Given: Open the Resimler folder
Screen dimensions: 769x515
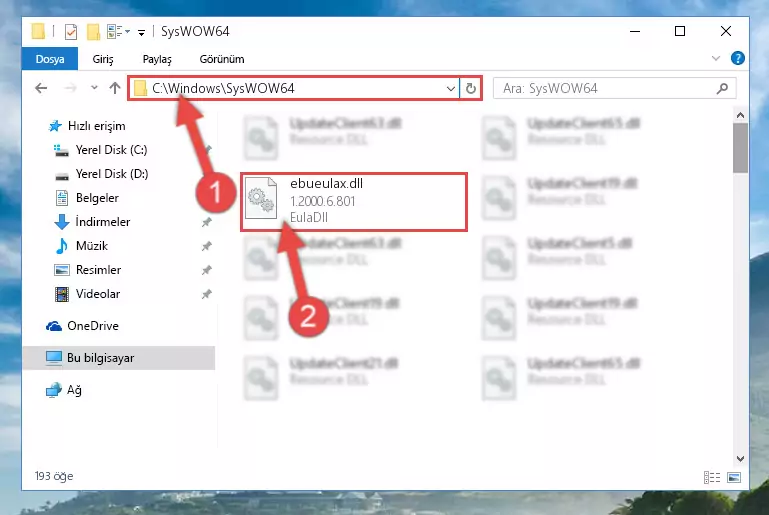Looking at the screenshot, I should (x=98, y=270).
